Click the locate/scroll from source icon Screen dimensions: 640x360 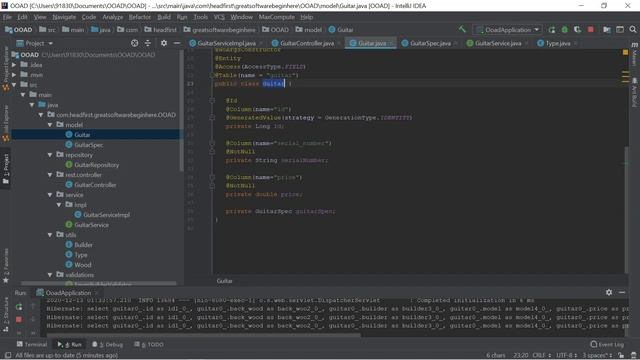134,43
